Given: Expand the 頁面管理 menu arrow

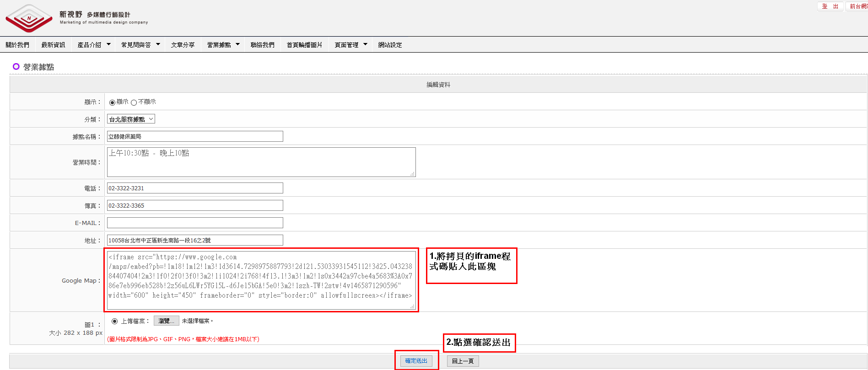Looking at the screenshot, I should click(x=365, y=44).
